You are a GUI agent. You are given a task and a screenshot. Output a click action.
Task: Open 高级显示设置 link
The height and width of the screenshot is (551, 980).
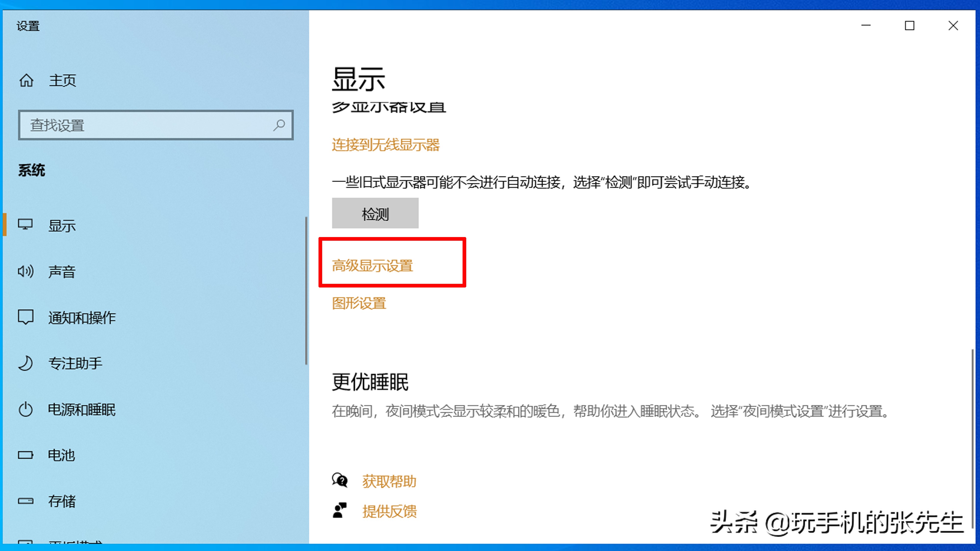pos(372,265)
